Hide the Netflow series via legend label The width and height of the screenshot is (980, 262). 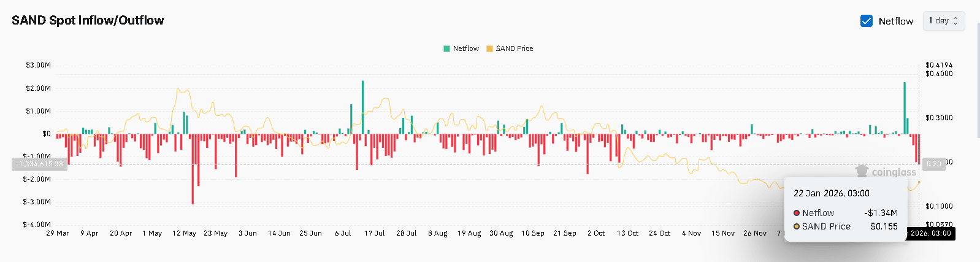tap(465, 48)
